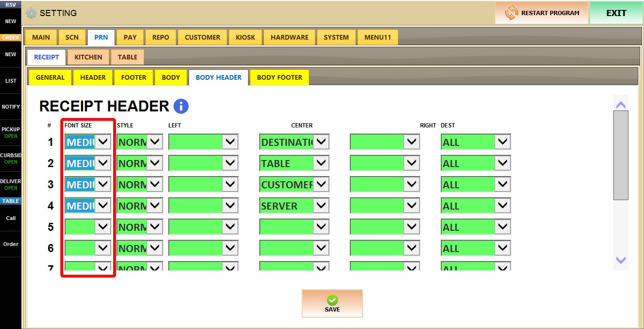Open the HARDWARE tab

[289, 37]
